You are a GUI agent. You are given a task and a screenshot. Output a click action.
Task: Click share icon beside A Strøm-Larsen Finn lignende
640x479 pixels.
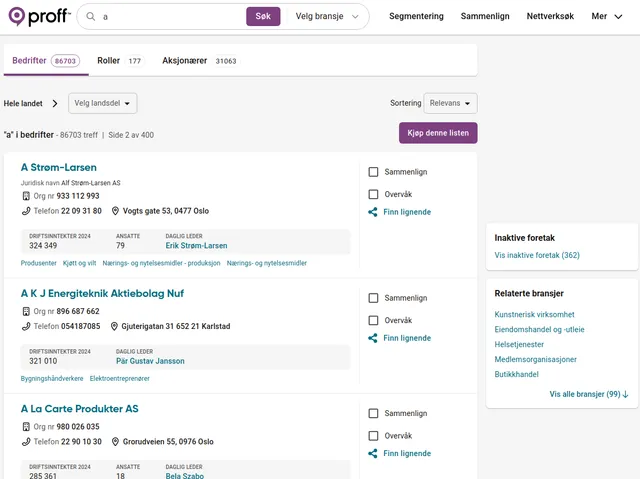(373, 212)
